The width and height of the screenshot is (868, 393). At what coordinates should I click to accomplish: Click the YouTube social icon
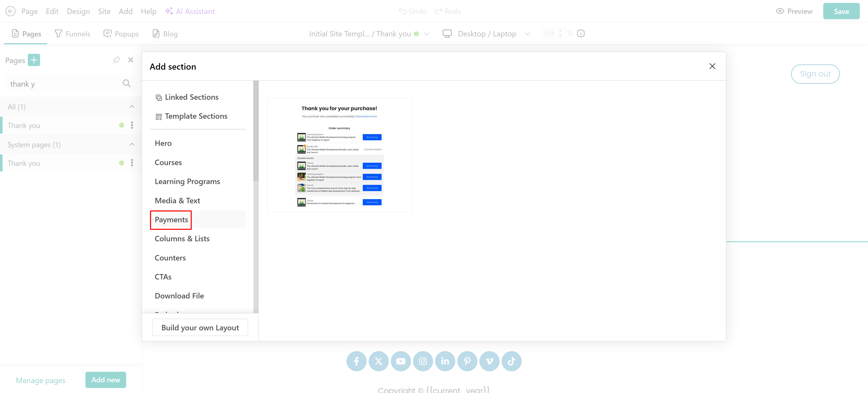click(x=400, y=361)
